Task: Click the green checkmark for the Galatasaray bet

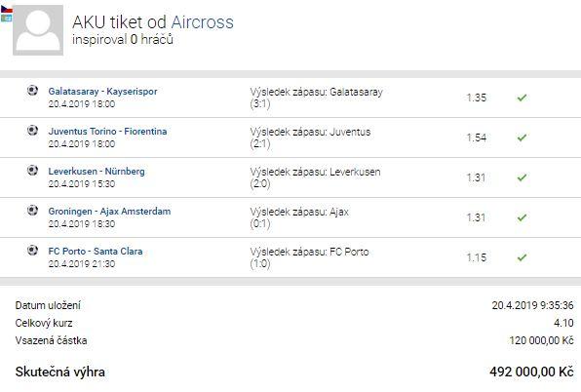Action: click(522, 98)
